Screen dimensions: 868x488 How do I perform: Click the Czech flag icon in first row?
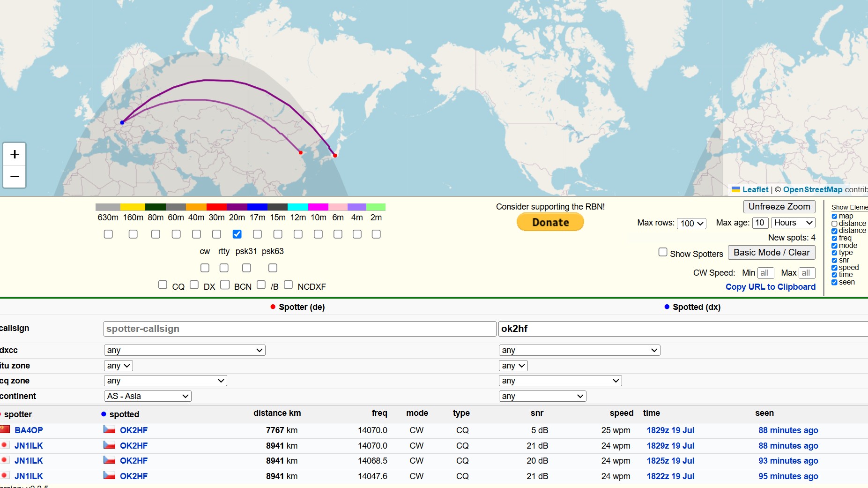[x=109, y=429]
